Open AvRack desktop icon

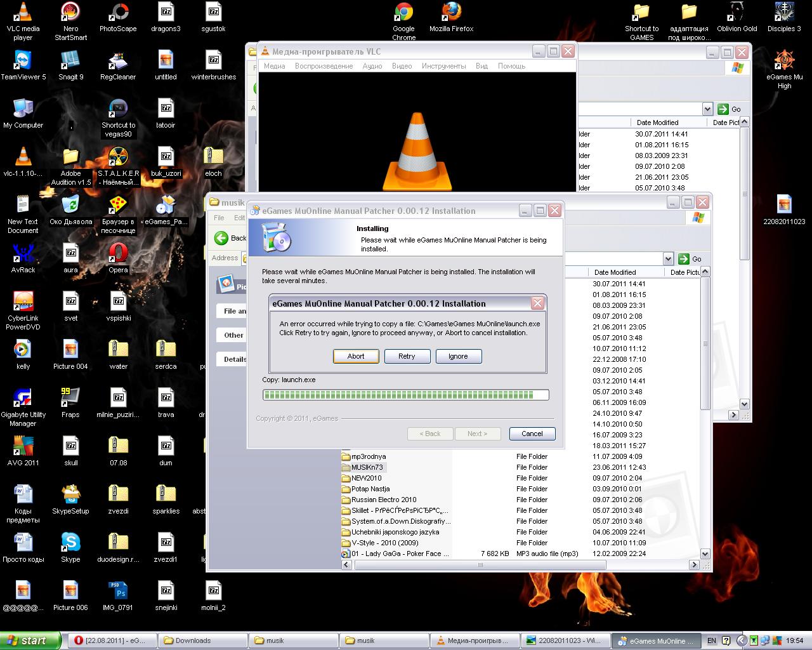pyautogui.click(x=23, y=258)
